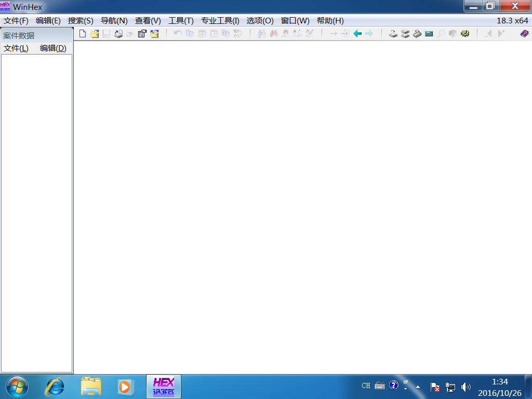532x399 pixels.
Task: Click the grayed-out Save floppy disk icon
Action: click(107, 34)
